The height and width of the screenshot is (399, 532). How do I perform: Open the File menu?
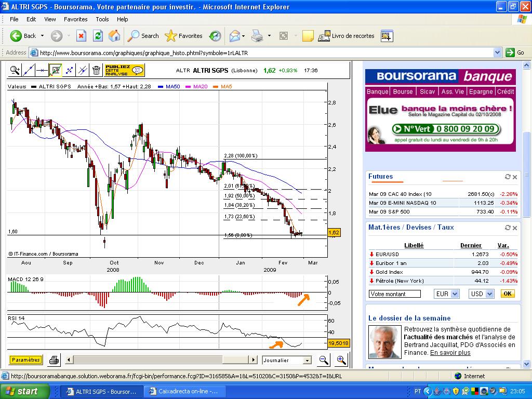(14, 19)
